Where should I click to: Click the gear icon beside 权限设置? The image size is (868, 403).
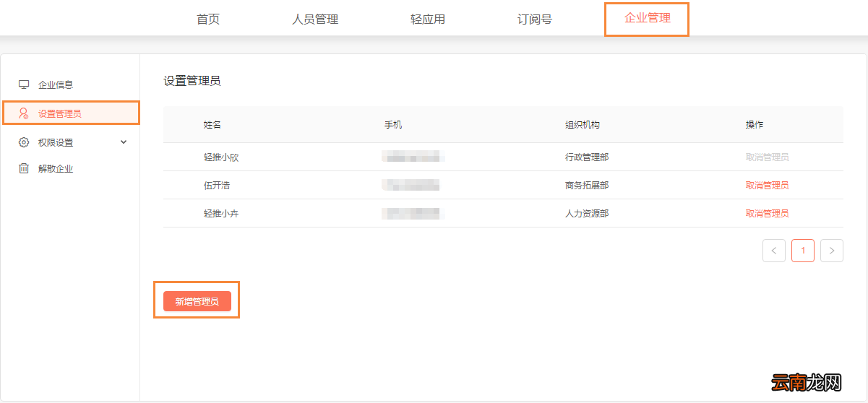click(x=24, y=142)
